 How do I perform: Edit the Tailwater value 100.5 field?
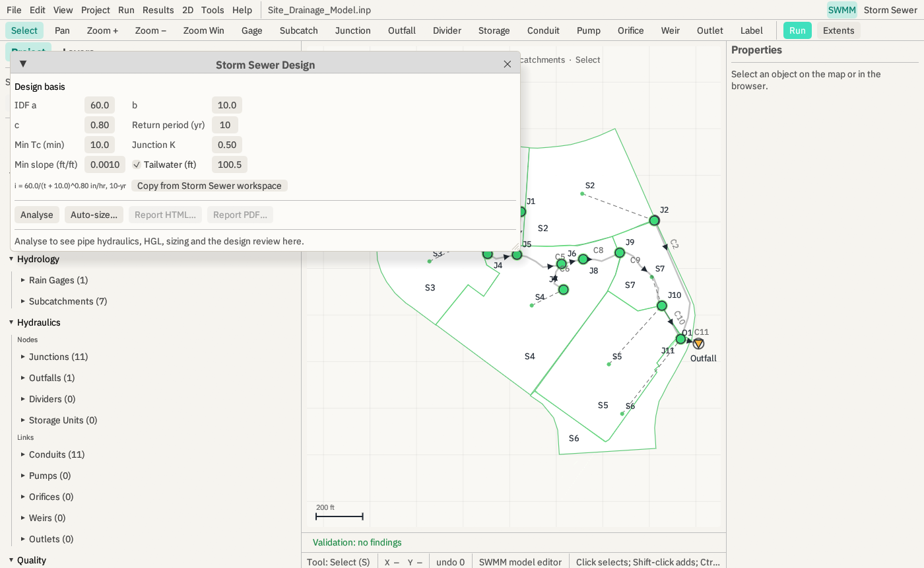[x=230, y=164]
